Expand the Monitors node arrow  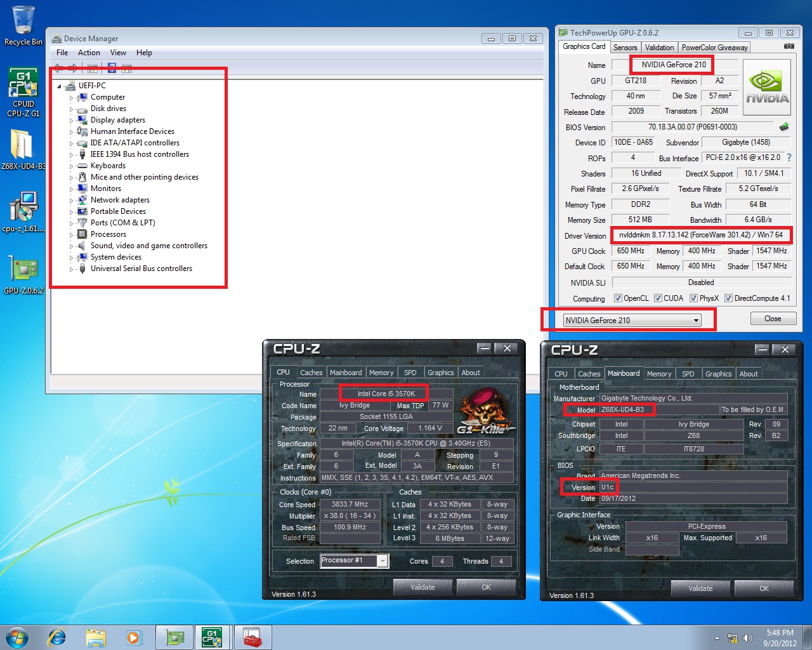click(x=71, y=189)
